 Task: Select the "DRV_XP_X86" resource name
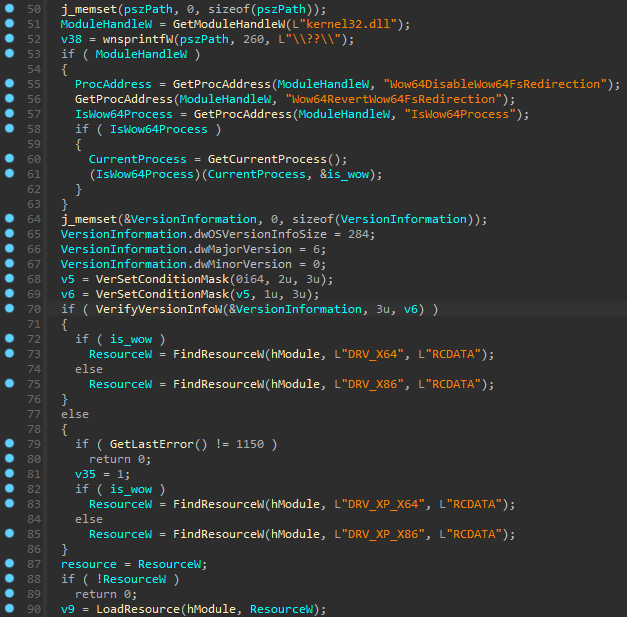383,534
